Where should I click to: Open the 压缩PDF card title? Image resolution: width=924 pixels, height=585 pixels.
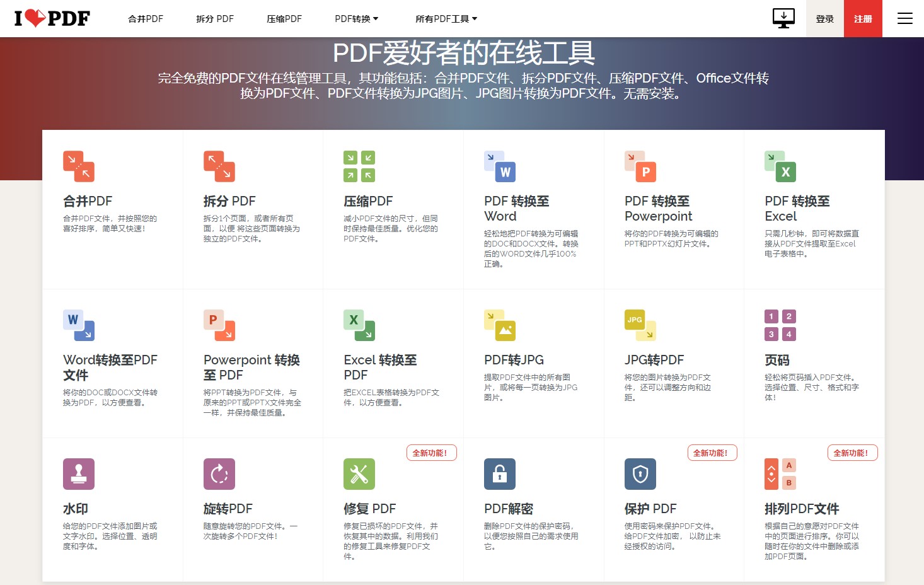pyautogui.click(x=368, y=201)
